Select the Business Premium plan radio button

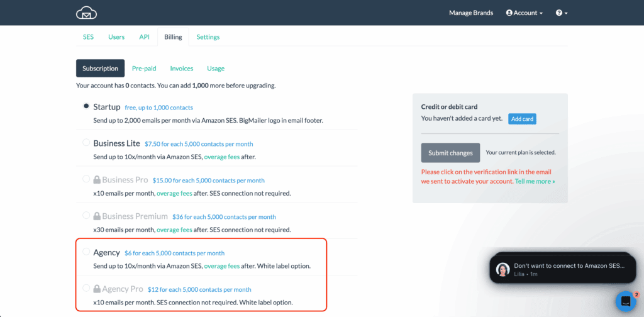coord(86,215)
